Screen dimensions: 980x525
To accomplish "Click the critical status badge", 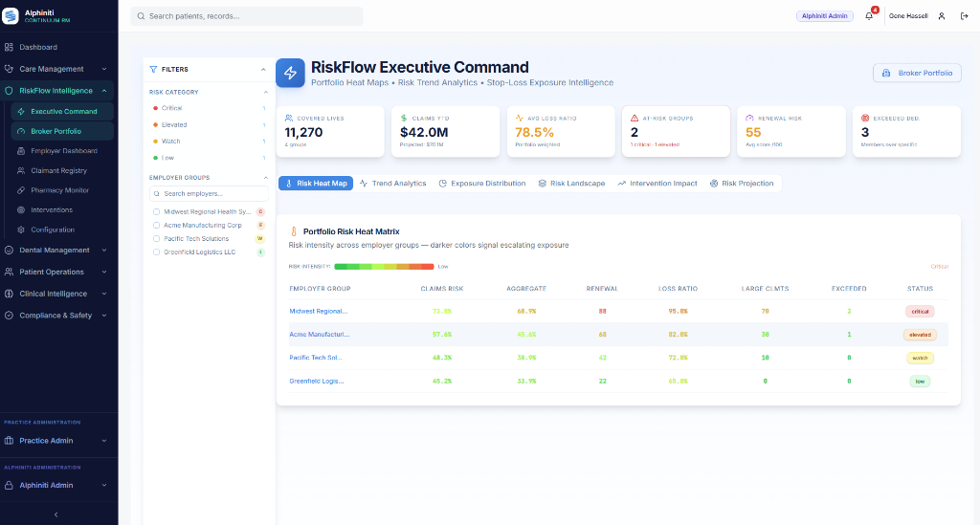I will coord(920,312).
